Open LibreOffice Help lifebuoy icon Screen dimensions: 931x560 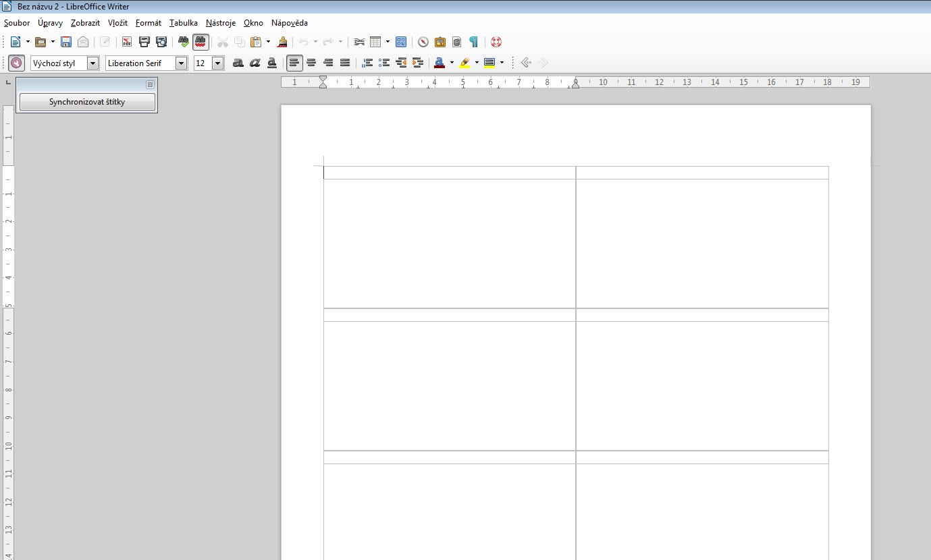(496, 42)
